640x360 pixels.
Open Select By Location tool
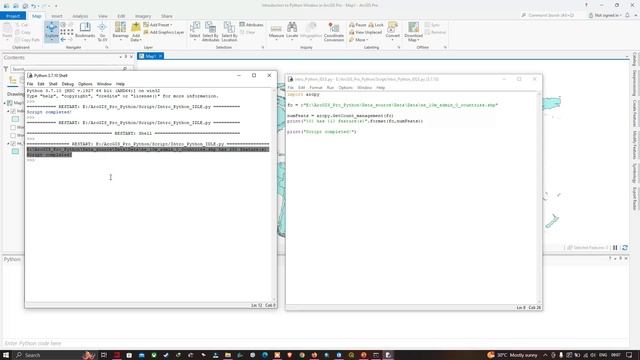click(x=229, y=31)
